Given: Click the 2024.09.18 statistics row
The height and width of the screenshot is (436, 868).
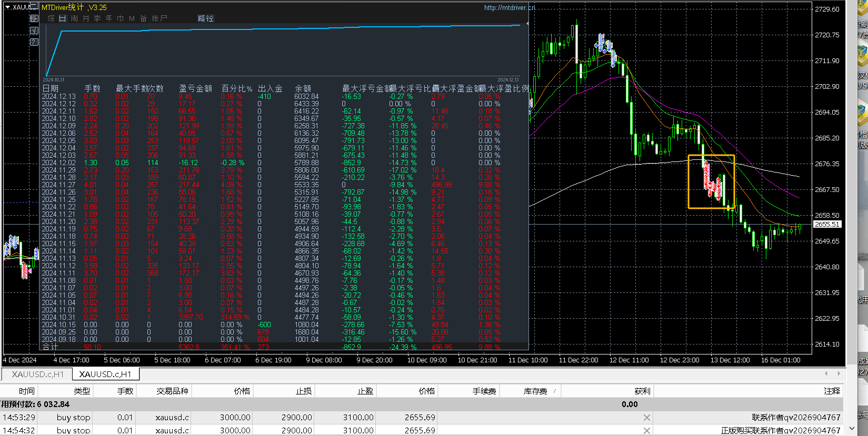Looking at the screenshot, I should click(x=284, y=339).
